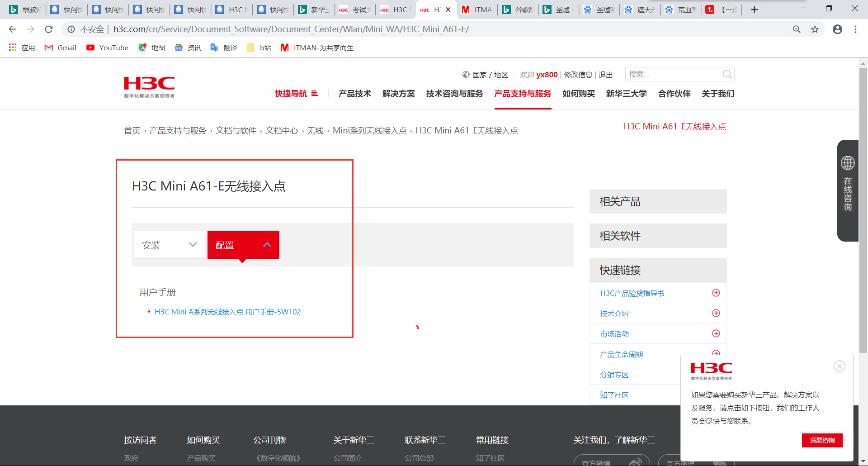This screenshot has width=868, height=466.
Task: Open the b站 bookmark folder
Action: click(259, 48)
